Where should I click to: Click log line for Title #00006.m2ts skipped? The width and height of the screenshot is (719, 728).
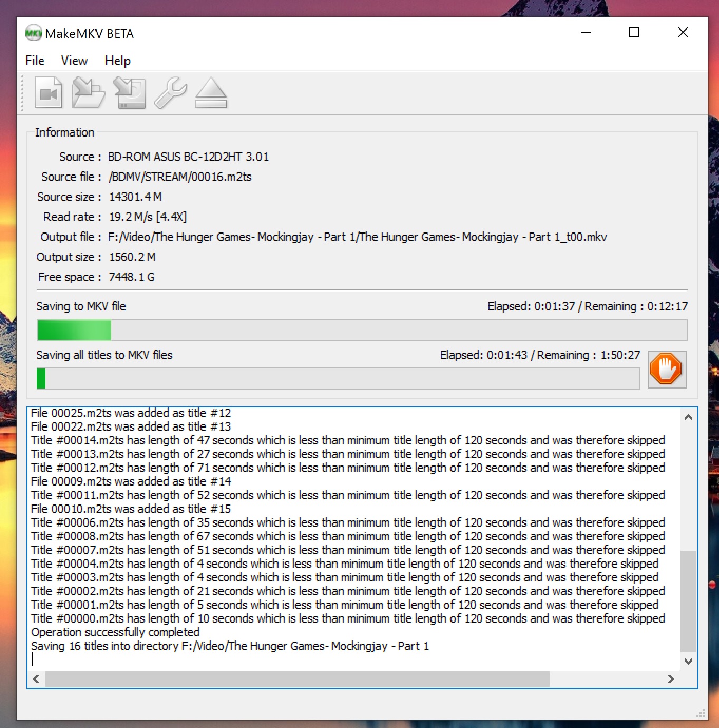coord(348,522)
